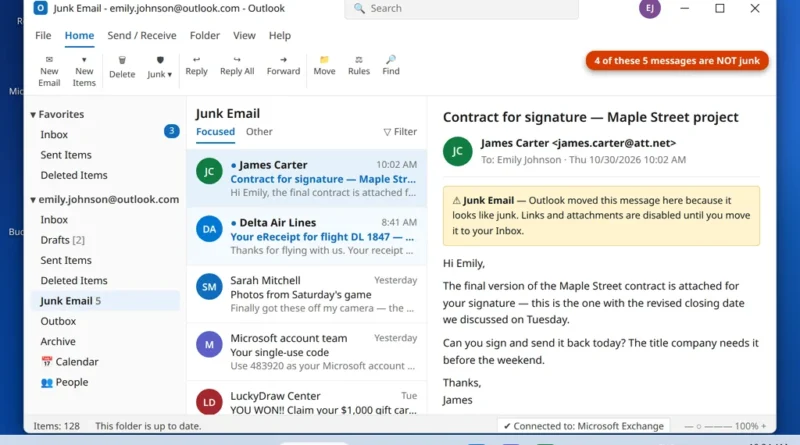Click the EJ account avatar
The height and width of the screenshot is (445, 800).
pos(649,8)
